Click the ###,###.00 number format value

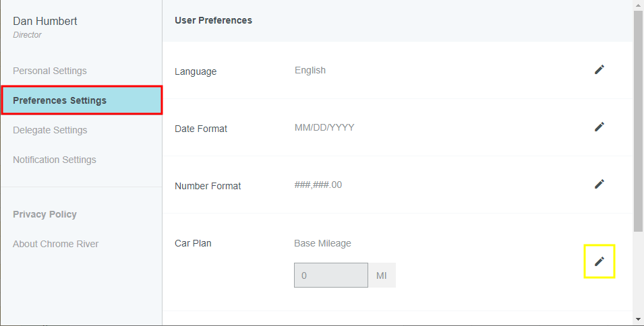(318, 185)
